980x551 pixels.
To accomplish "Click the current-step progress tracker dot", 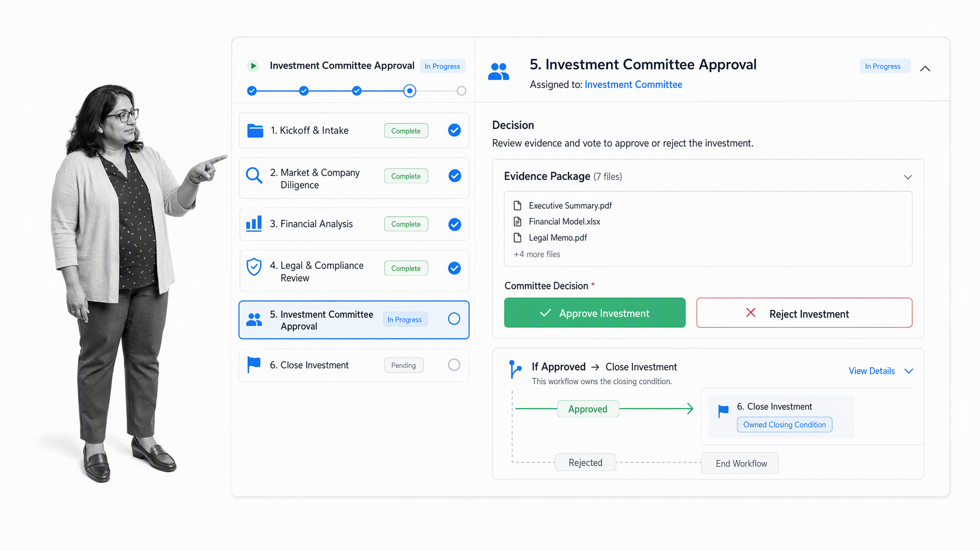I will (409, 91).
